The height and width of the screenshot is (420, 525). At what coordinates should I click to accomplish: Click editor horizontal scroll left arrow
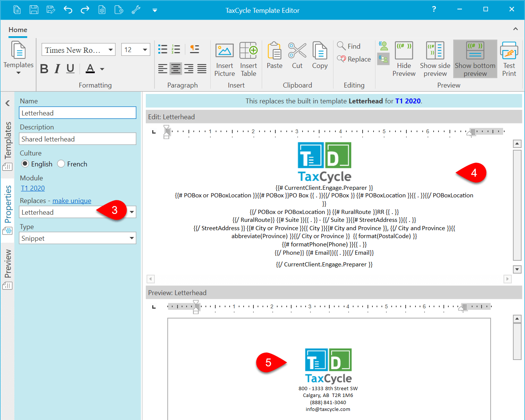[151, 279]
